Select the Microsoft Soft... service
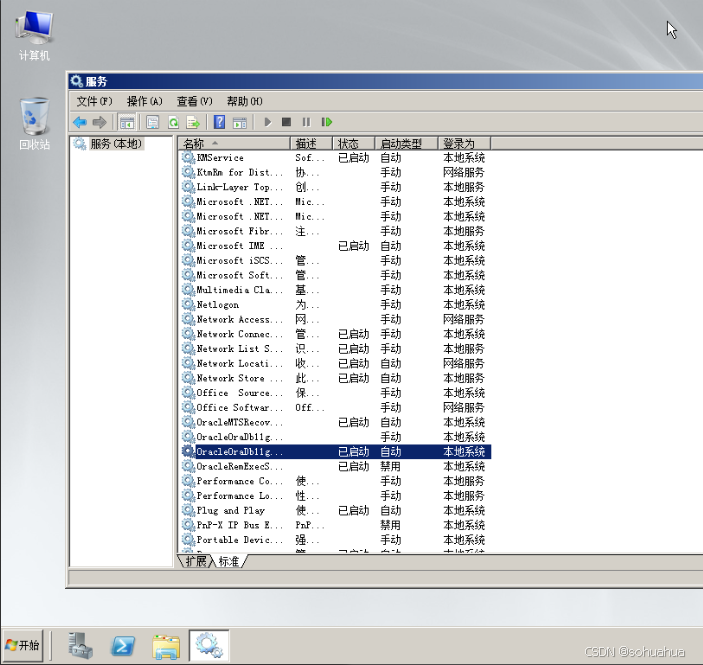 pos(336,275)
